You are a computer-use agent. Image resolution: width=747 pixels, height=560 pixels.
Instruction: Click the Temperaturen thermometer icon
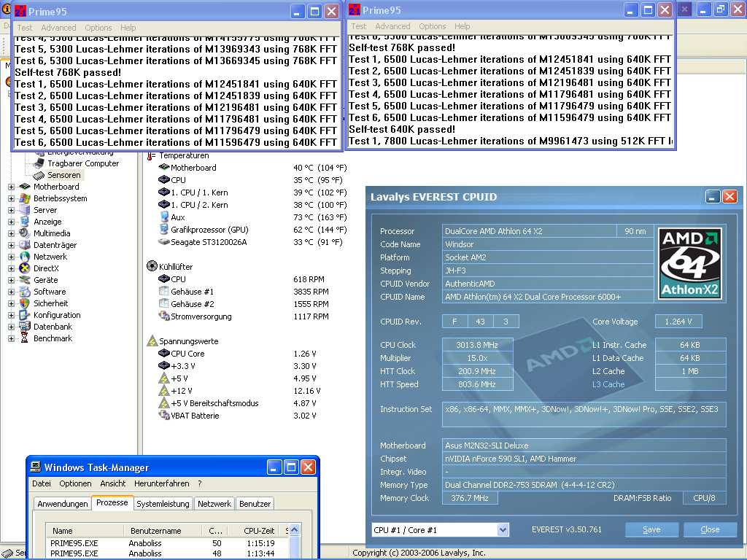(x=151, y=155)
